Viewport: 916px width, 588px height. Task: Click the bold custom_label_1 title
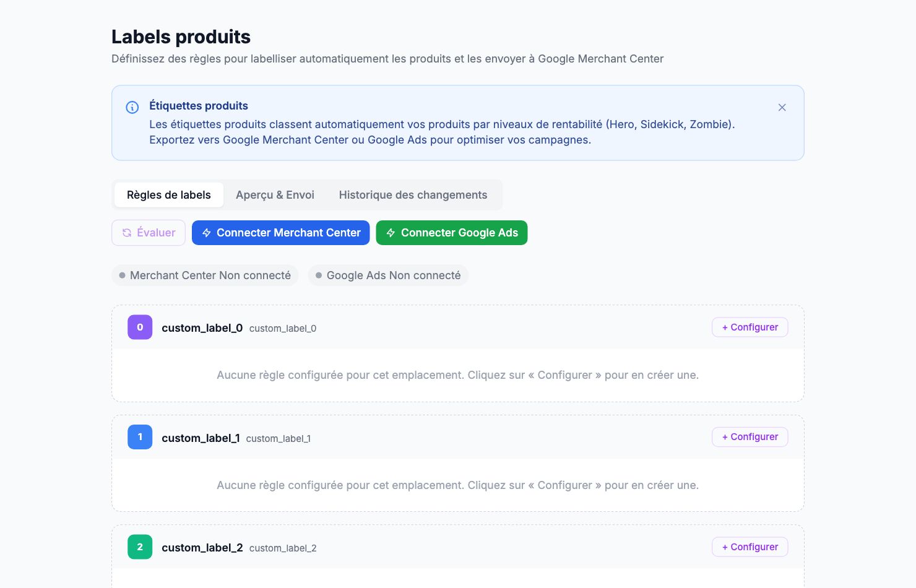201,438
